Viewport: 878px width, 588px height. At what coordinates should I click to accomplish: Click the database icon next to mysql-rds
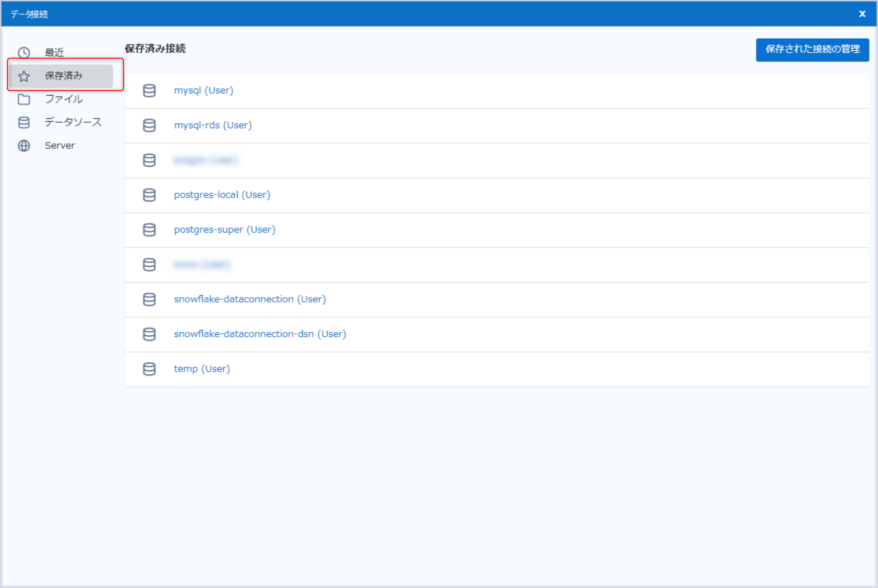[149, 125]
